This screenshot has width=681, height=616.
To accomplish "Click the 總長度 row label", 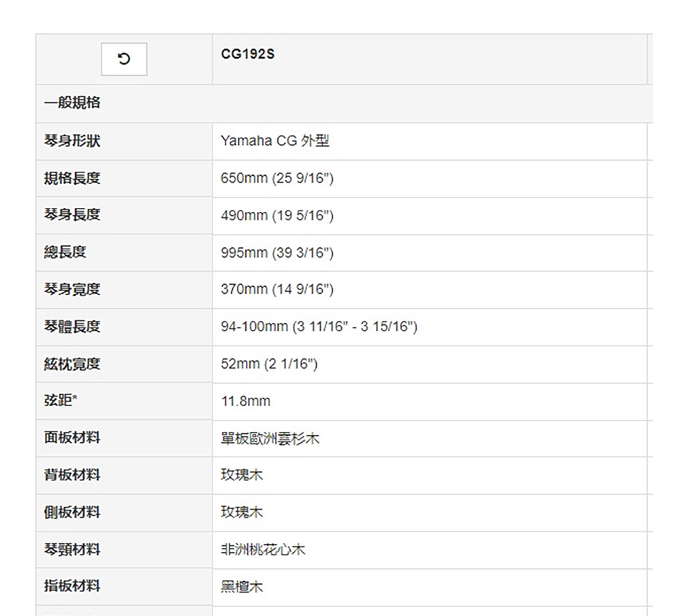I will click(x=65, y=253).
